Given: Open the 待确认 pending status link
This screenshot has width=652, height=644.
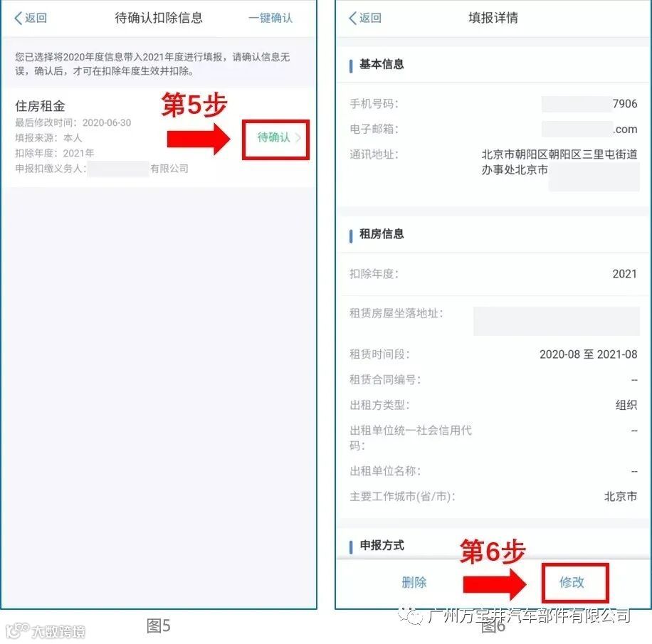Looking at the screenshot, I should 273,137.
